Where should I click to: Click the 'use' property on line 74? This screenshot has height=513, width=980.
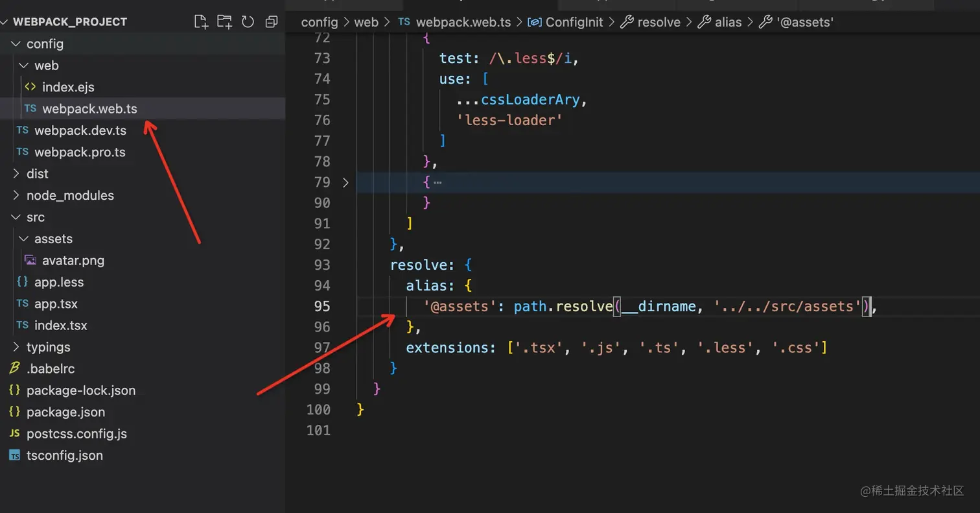point(452,79)
